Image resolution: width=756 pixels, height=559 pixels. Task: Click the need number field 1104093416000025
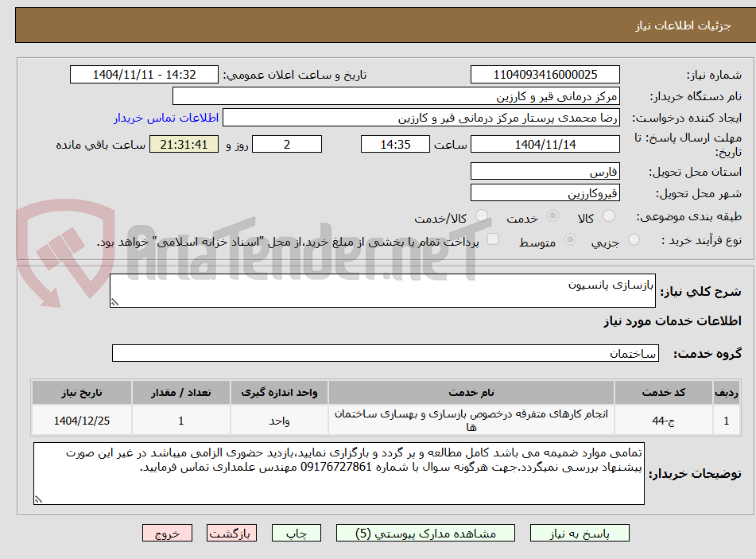[545, 75]
